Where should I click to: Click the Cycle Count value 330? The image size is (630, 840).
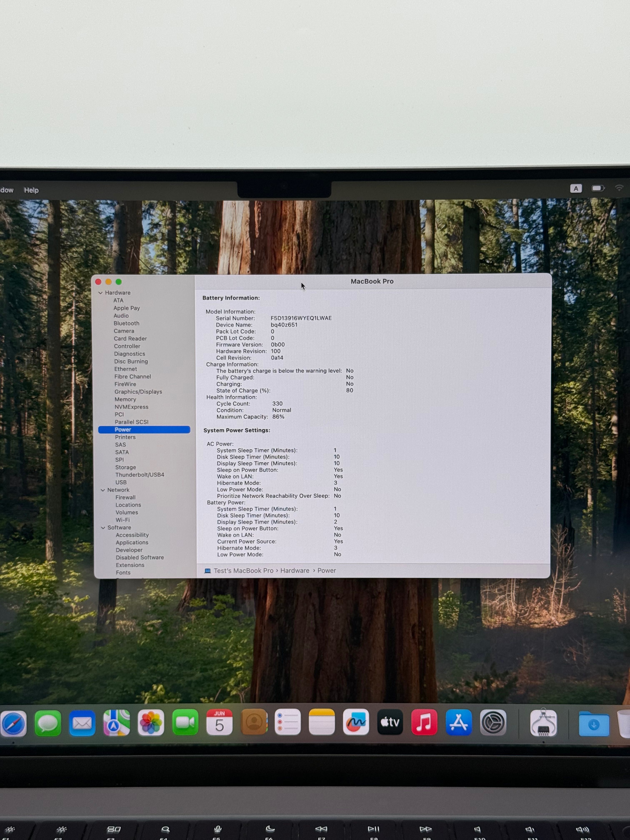277,404
